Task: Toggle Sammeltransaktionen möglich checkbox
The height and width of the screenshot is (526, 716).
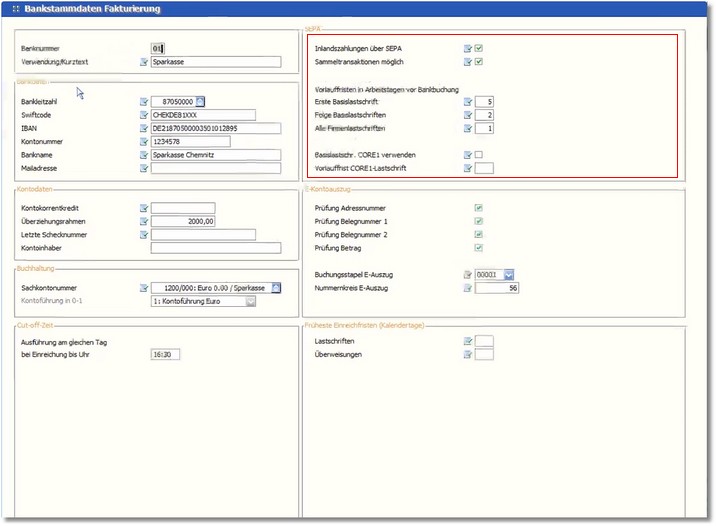Action: click(480, 62)
